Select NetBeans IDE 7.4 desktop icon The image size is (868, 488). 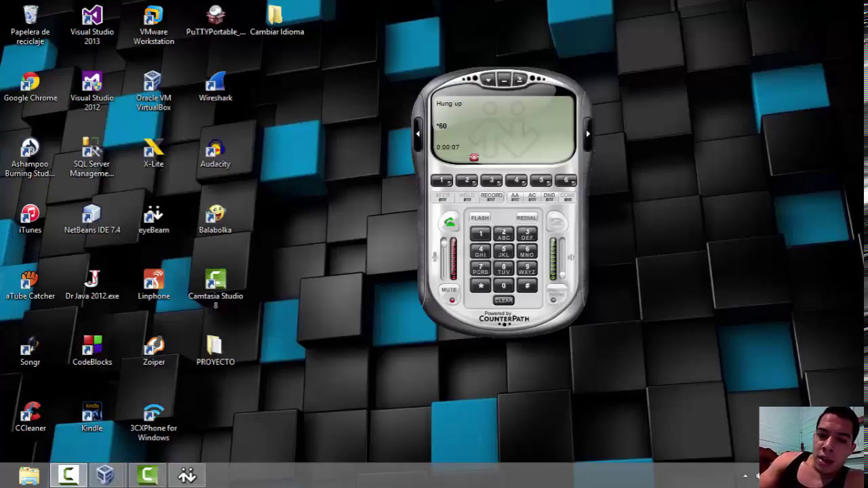pyautogui.click(x=92, y=219)
